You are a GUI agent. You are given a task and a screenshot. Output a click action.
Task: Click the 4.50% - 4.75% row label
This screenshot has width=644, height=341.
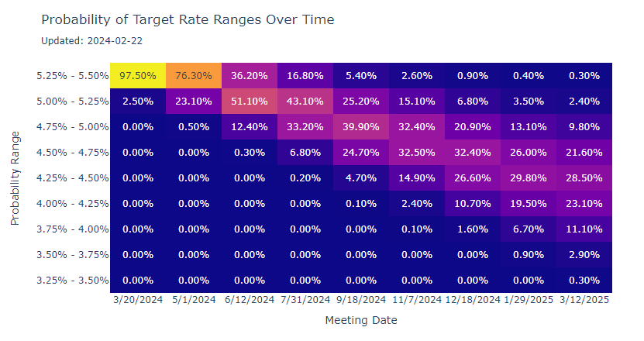(x=72, y=153)
